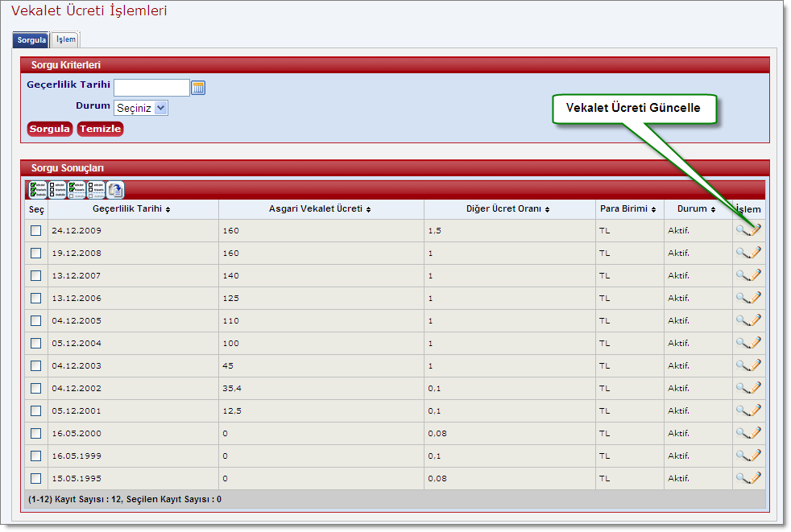Click the magnifier view icon for the 19.12.2008 row
The width and height of the screenshot is (791, 532).
[x=743, y=253]
